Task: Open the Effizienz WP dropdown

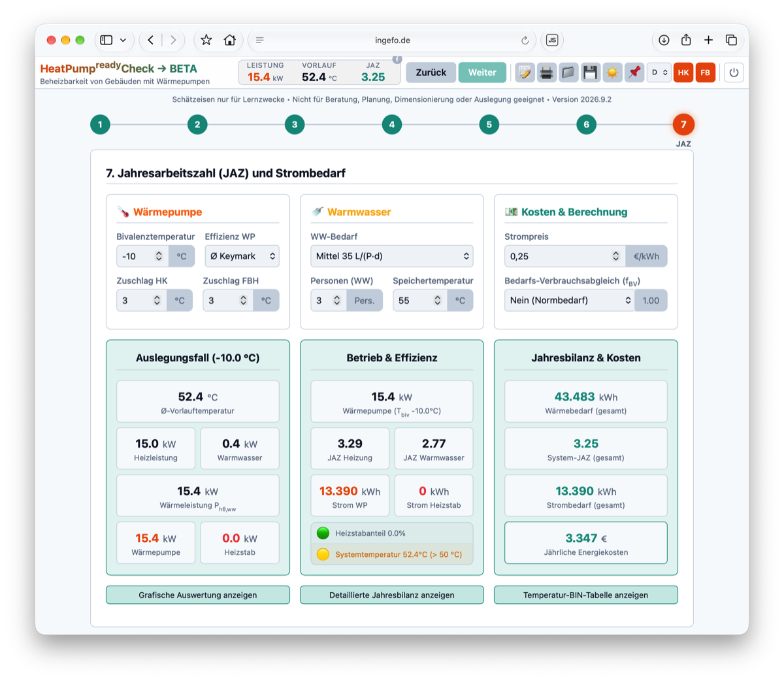Action: (242, 256)
